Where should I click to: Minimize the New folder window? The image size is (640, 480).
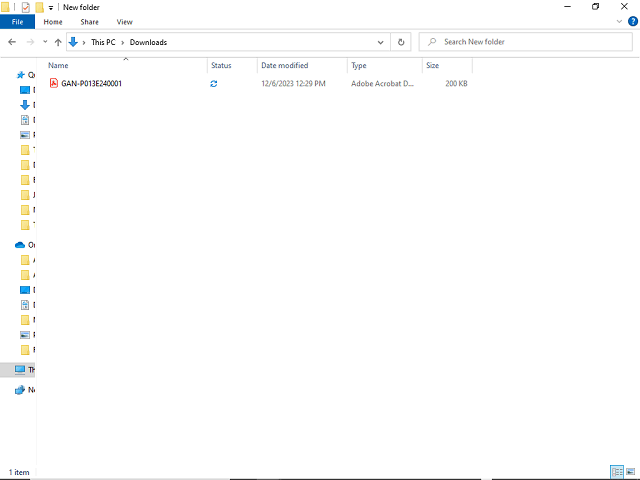pyautogui.click(x=567, y=7)
